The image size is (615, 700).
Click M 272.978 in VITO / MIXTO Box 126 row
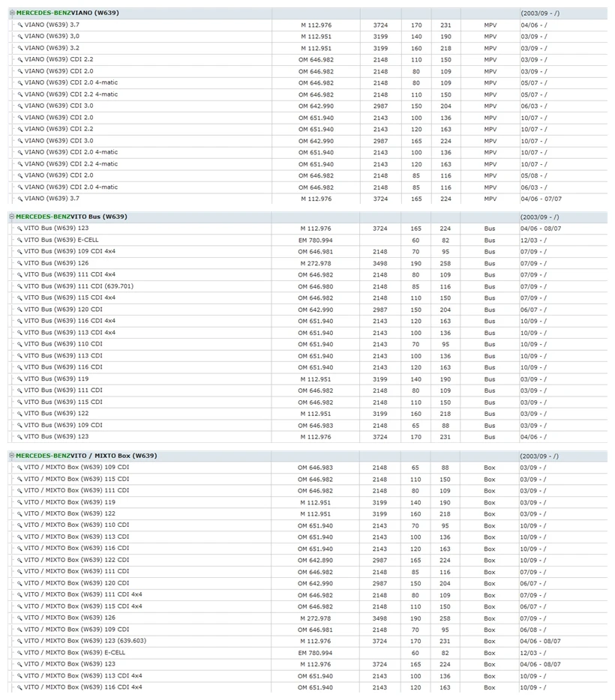click(315, 618)
